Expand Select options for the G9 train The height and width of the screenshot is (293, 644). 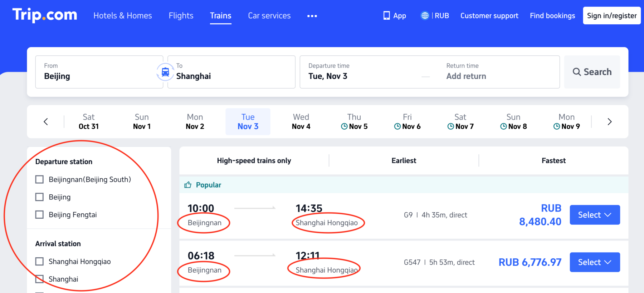[x=595, y=215]
